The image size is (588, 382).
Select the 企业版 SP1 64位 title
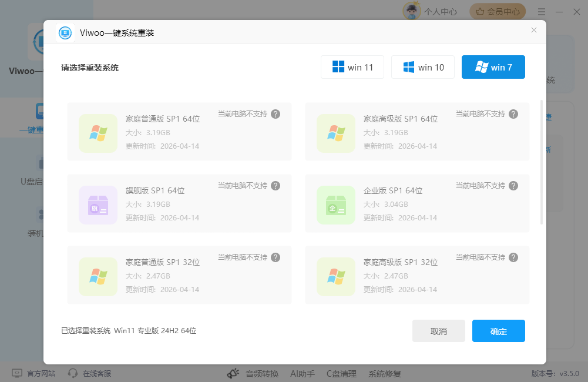393,190
